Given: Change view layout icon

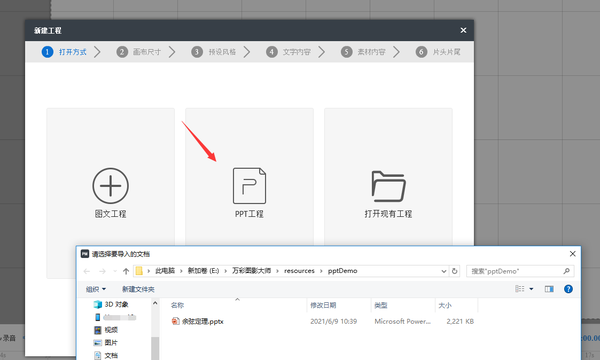Looking at the screenshot, I should (520, 289).
